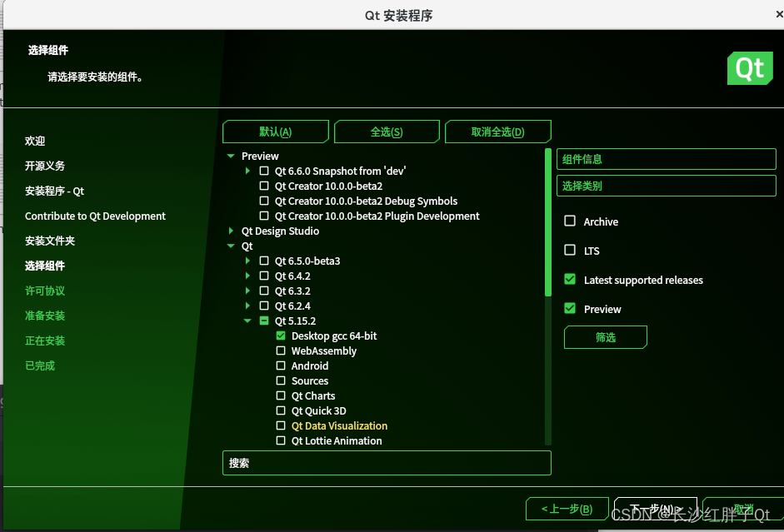Viewport: 784px width, 532px height.
Task: Check the Qt 6.2.4 checkbox
Action: (x=264, y=306)
